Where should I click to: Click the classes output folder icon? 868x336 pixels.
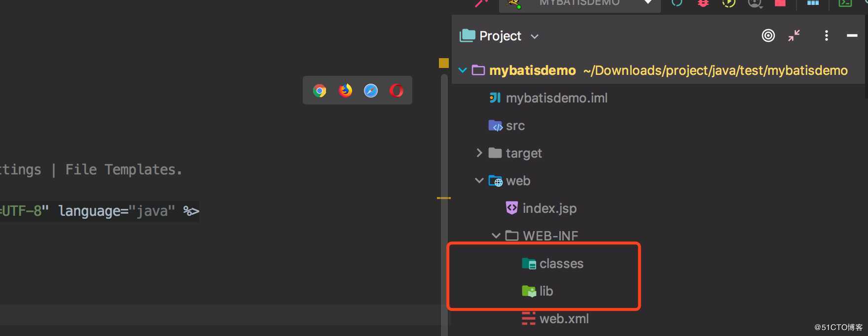pyautogui.click(x=529, y=264)
